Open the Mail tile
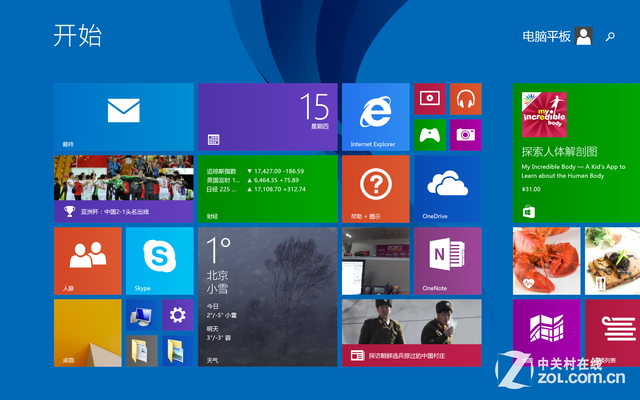The height and width of the screenshot is (400, 640). (123, 117)
